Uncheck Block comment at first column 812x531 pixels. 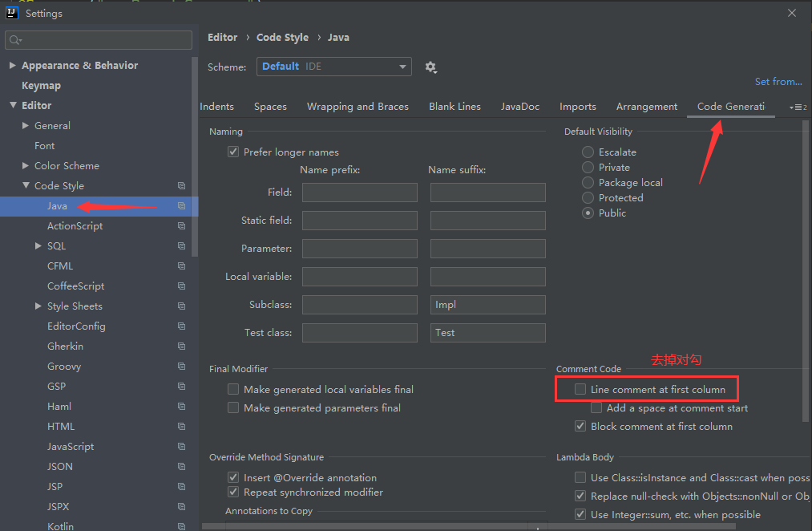(x=580, y=427)
